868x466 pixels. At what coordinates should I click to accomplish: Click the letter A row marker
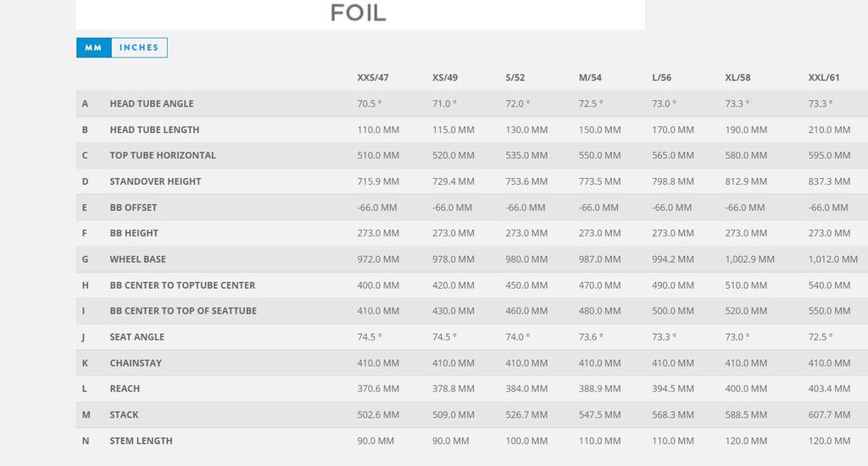pyautogui.click(x=85, y=103)
